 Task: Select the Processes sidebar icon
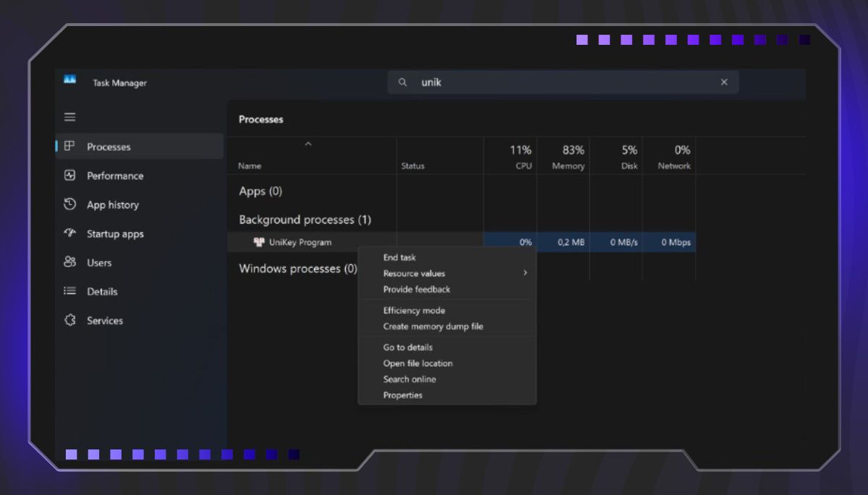[69, 146]
